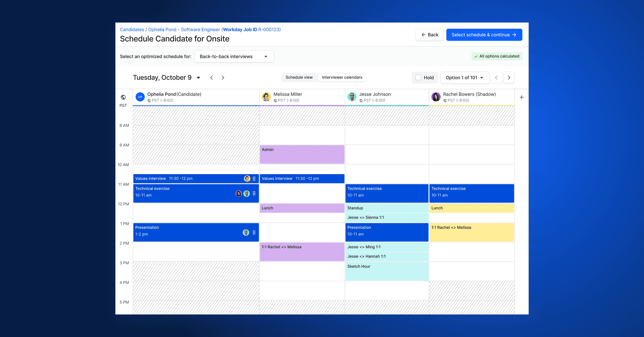Click the drag handle on the Presentation event
644x337 pixels.
click(x=254, y=232)
